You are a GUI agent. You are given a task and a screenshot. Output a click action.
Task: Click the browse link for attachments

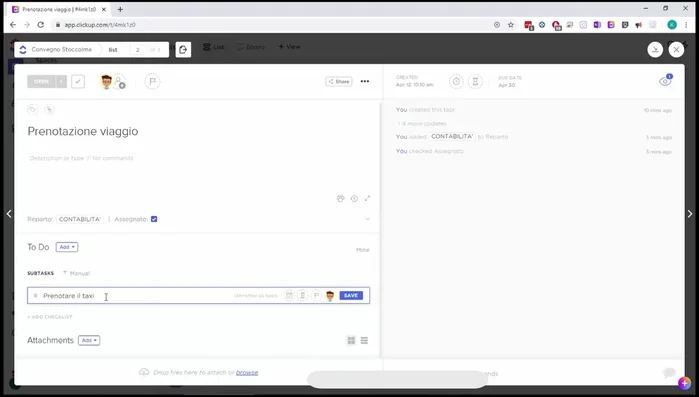(247, 372)
